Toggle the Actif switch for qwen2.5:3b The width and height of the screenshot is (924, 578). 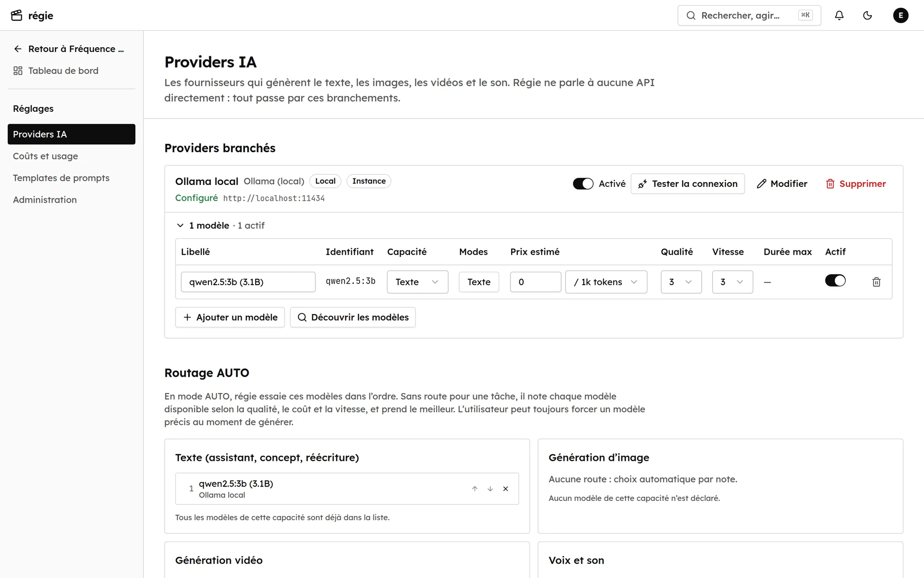click(835, 280)
